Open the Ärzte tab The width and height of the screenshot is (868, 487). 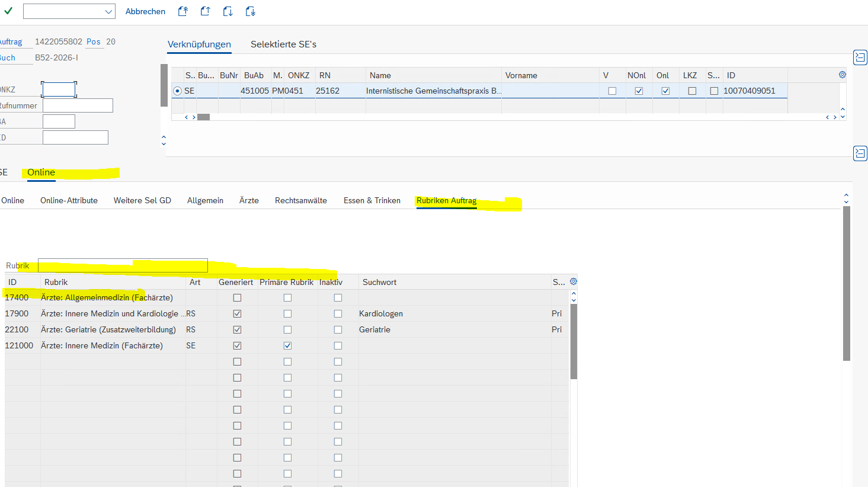(x=249, y=200)
